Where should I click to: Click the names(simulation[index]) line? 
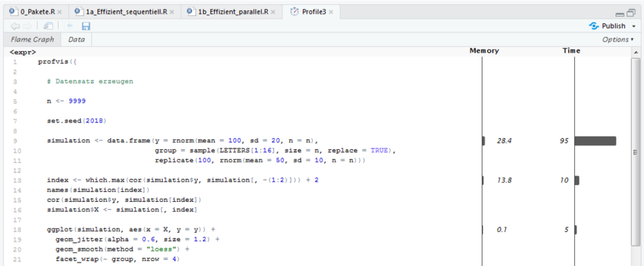pos(99,190)
